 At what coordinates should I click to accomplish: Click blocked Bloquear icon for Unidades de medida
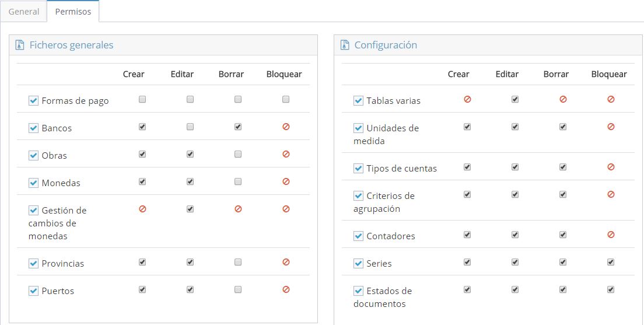click(611, 127)
